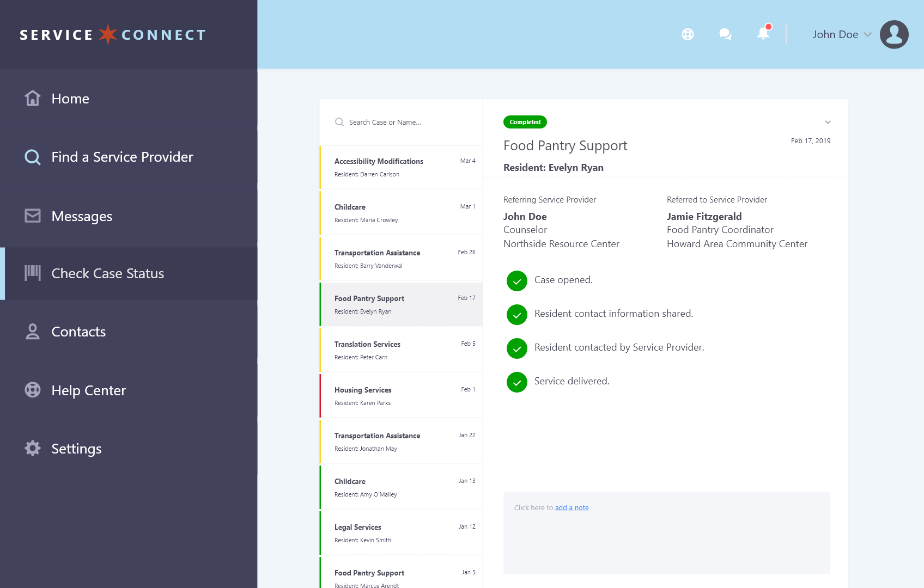Image resolution: width=924 pixels, height=588 pixels.
Task: Open Settings menu item
Action: [x=129, y=449]
